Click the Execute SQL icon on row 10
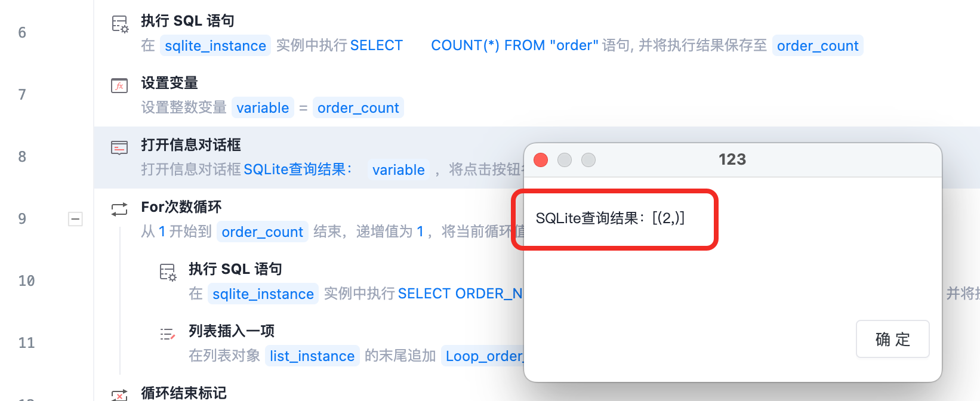This screenshot has height=401, width=980. click(x=168, y=272)
